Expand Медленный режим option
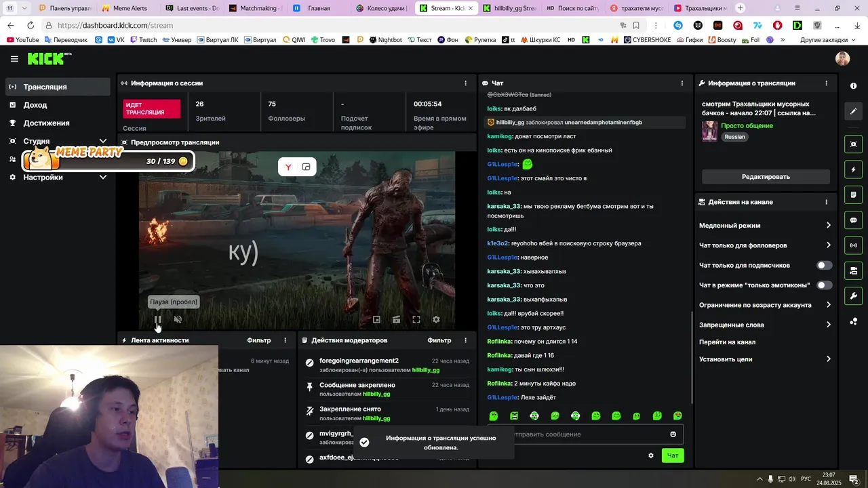Screen dimensions: 868x488 coord(765,226)
